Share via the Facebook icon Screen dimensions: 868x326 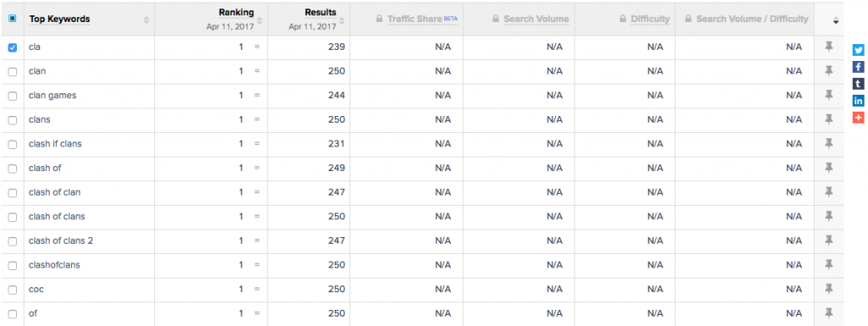(858, 67)
